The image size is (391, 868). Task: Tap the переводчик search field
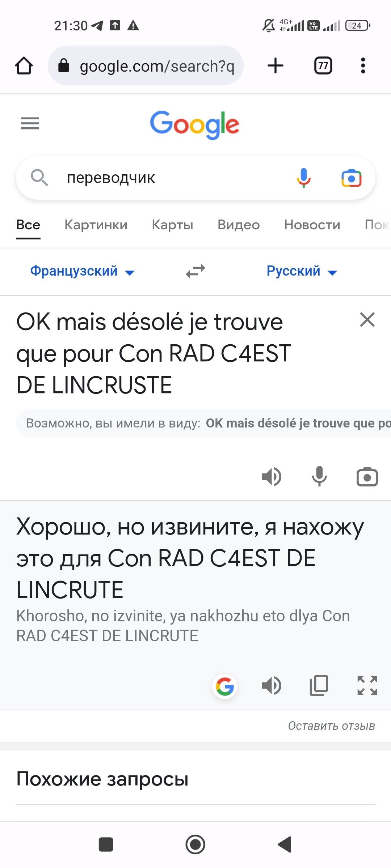pyautogui.click(x=174, y=178)
